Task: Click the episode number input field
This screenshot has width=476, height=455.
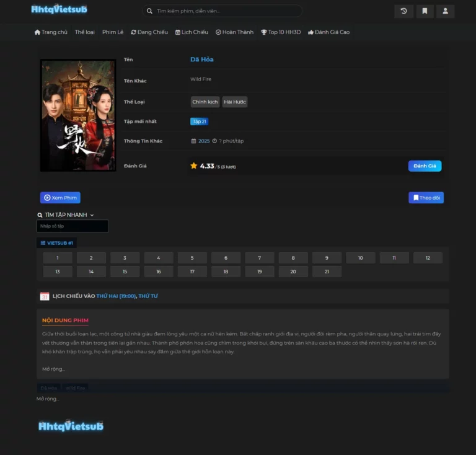Action: [73, 226]
